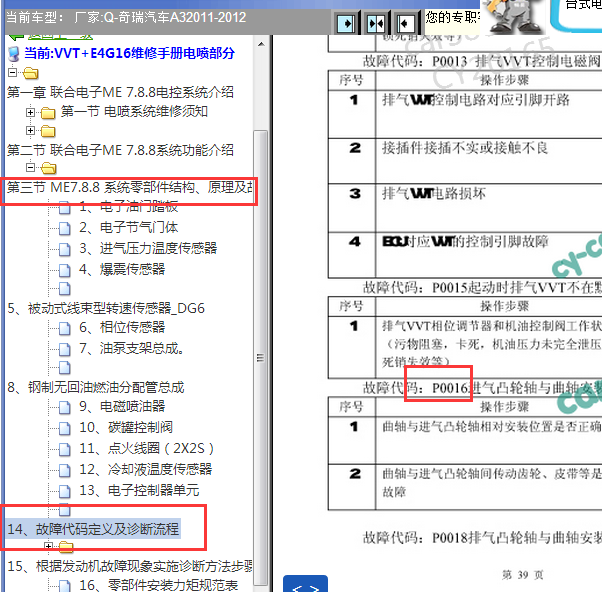
Task: Open 2、电子节气门体 page
Action: pyautogui.click(x=129, y=227)
